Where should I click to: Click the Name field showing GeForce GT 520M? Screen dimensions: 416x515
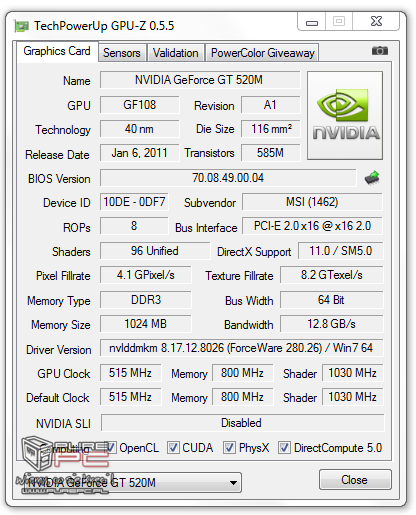[200, 80]
